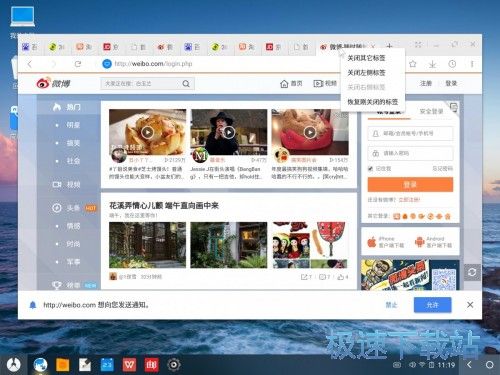Click the cartoon QR code banner ad
Image resolution: width=500 pixels, height=375 pixels.
pyautogui.click(x=410, y=275)
